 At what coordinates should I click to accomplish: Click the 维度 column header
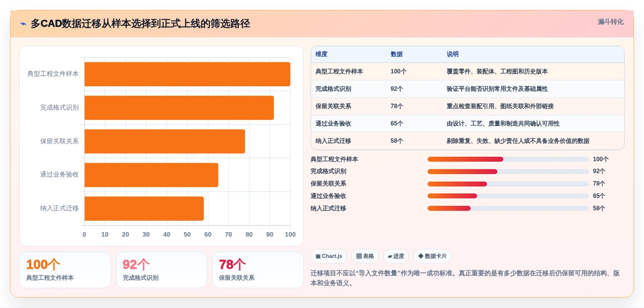coord(322,54)
